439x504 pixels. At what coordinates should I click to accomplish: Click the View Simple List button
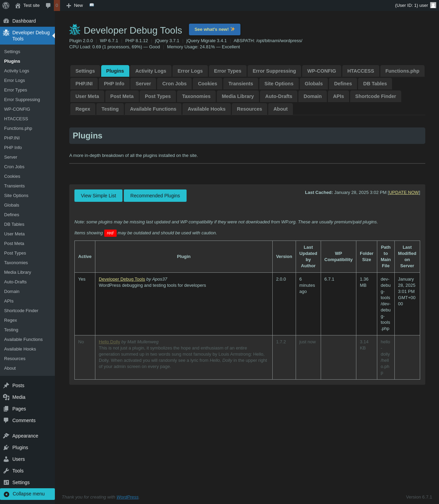coord(98,196)
